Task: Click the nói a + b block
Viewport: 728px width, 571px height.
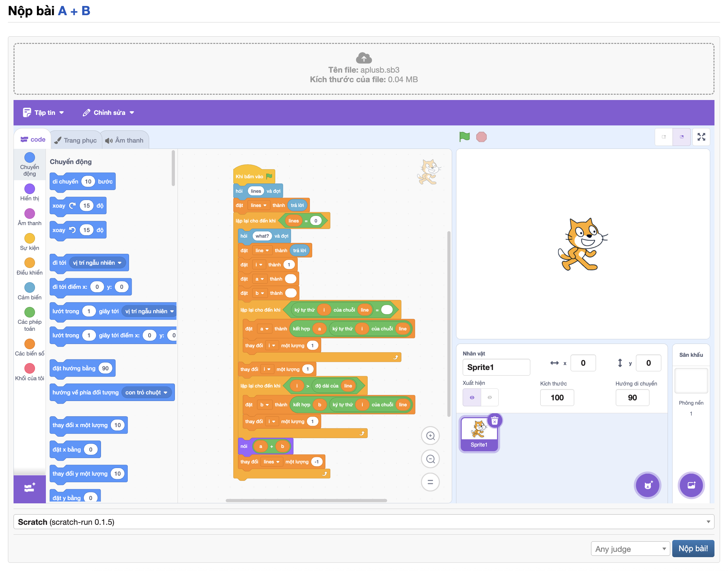Action: 265,446
